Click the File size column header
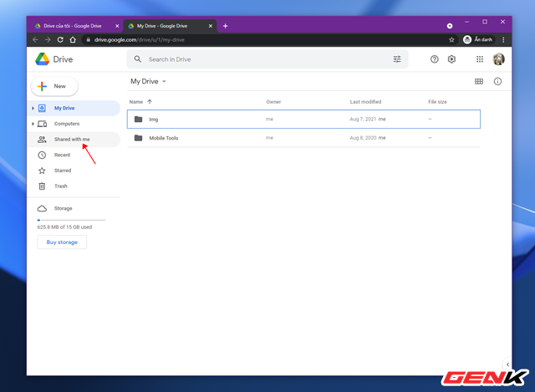Viewport: 535px width, 392px height. [x=437, y=102]
